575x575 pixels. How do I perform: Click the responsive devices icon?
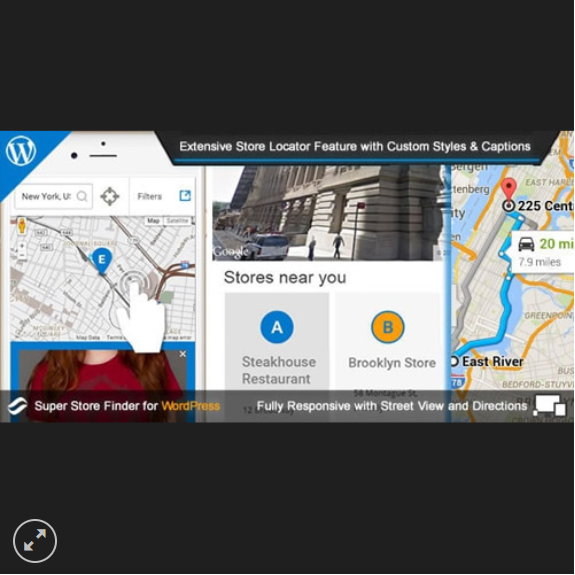click(x=550, y=405)
